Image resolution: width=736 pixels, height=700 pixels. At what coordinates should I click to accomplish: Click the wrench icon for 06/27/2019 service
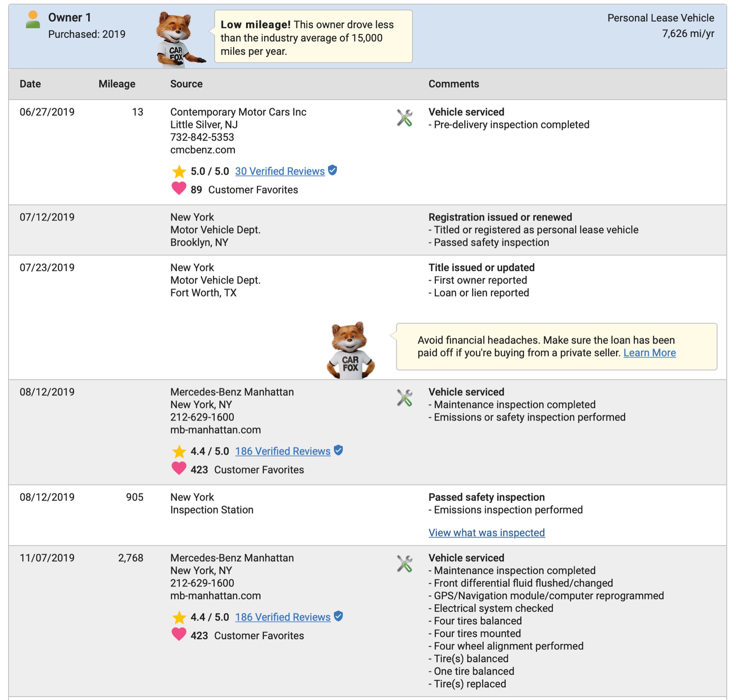tap(404, 118)
